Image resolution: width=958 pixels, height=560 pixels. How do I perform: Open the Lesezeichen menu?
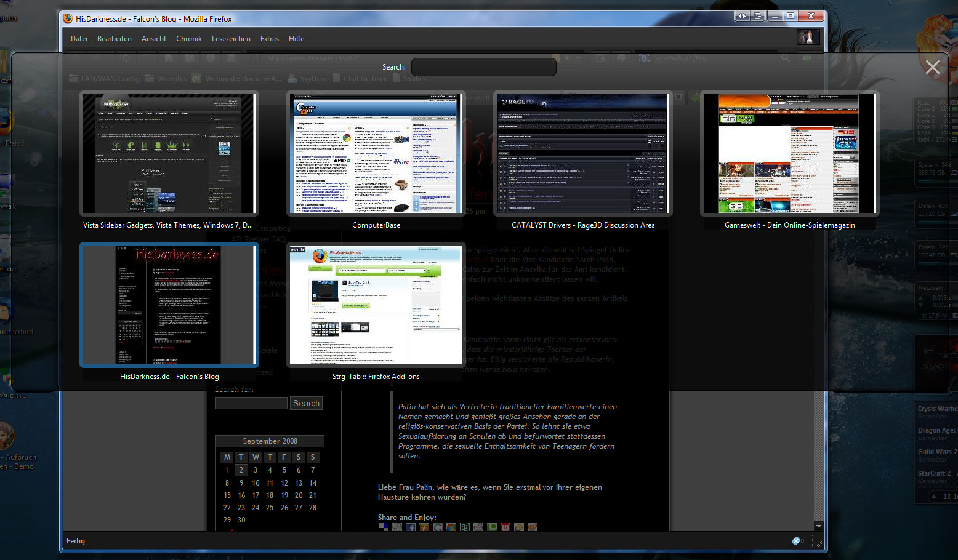pyautogui.click(x=231, y=39)
